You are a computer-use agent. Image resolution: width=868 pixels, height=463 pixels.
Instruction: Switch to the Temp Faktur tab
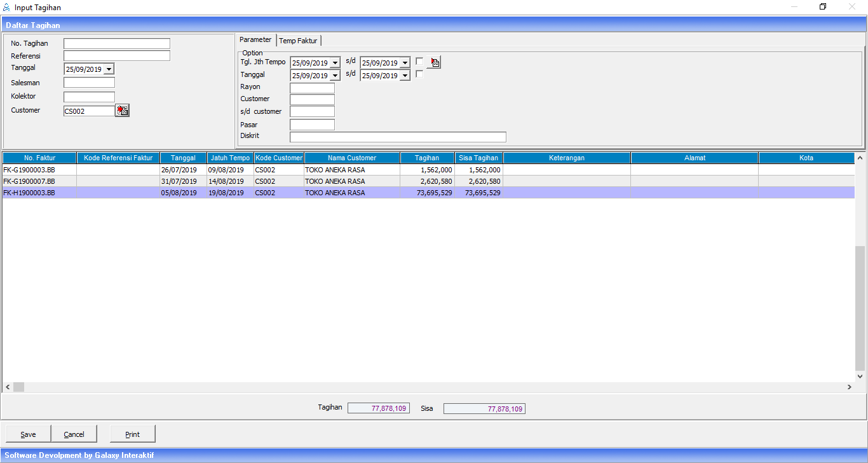298,41
